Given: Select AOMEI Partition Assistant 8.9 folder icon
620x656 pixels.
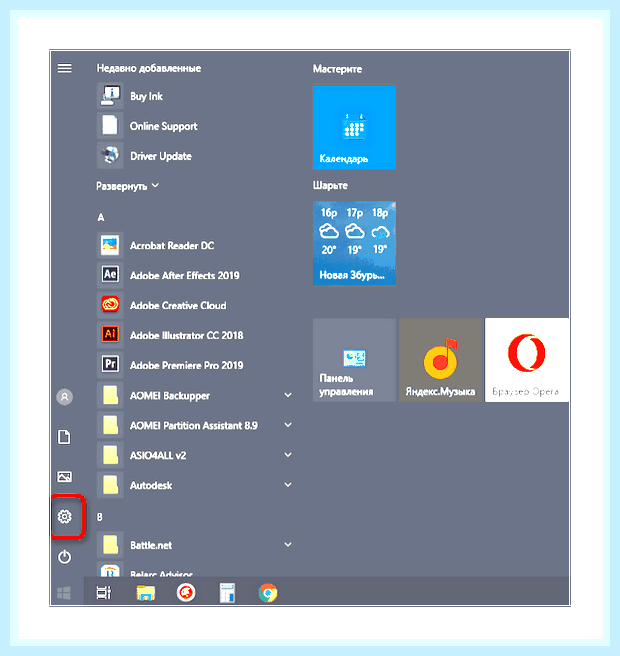Looking at the screenshot, I should (110, 425).
